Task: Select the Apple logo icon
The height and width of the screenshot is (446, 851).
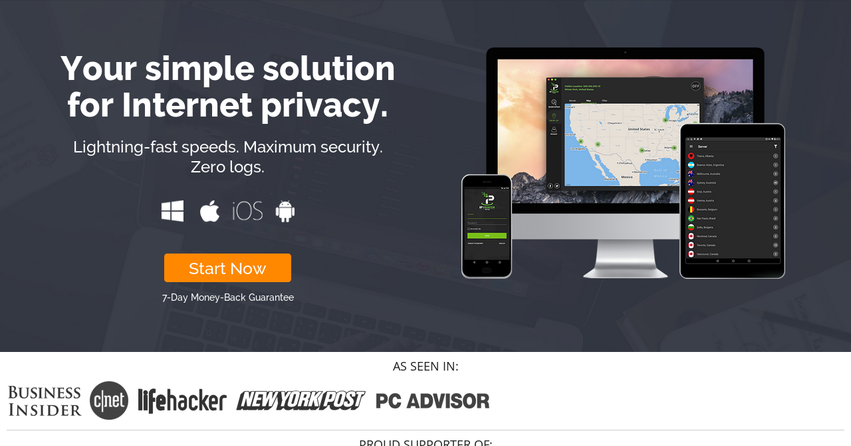Action: click(209, 211)
